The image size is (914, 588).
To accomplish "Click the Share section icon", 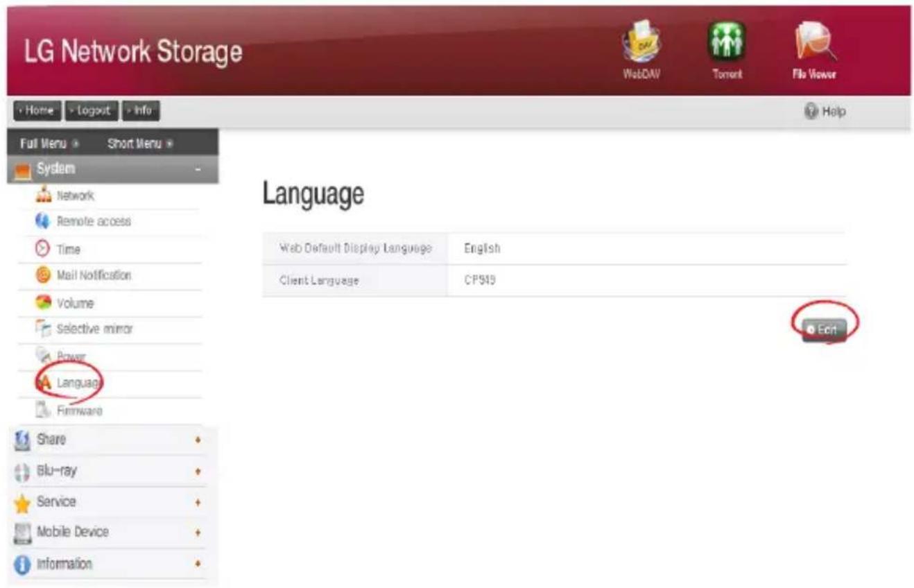I will (x=21, y=440).
